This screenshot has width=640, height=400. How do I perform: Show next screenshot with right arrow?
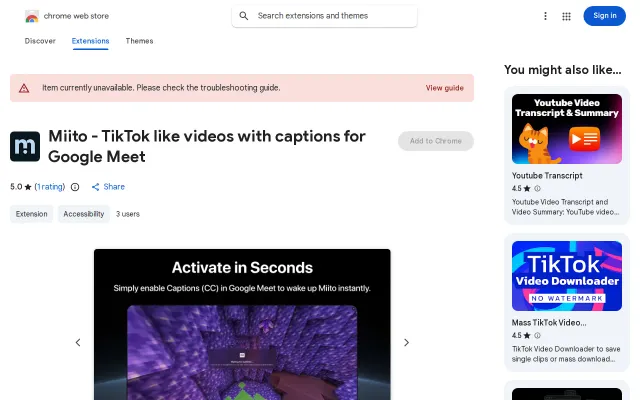click(406, 342)
